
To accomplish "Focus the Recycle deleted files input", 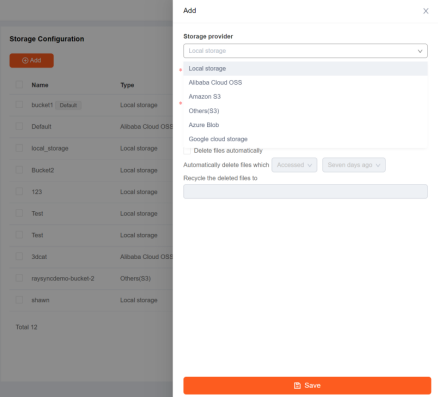I will pos(305,192).
